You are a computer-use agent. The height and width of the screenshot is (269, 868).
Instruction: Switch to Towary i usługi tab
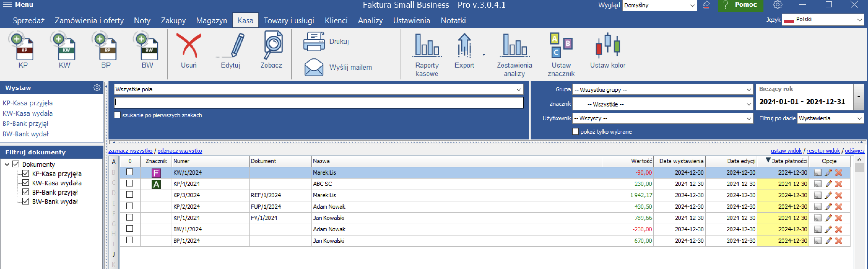[x=289, y=20]
